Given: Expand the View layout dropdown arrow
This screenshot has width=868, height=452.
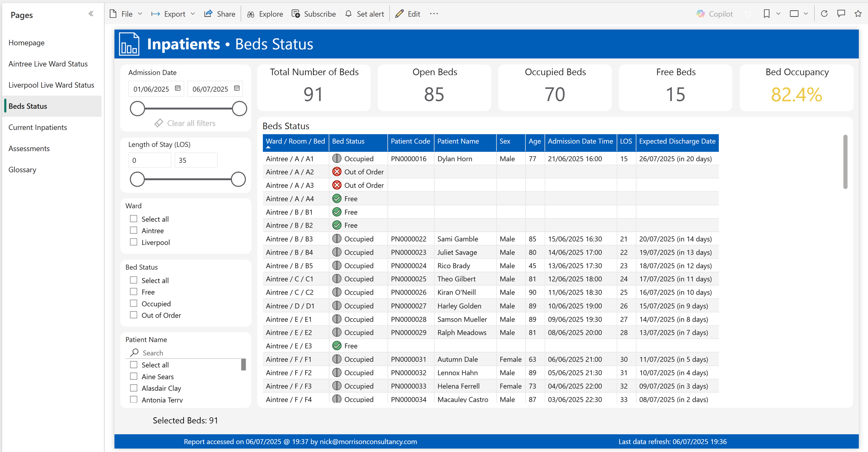Looking at the screenshot, I should pyautogui.click(x=806, y=14).
